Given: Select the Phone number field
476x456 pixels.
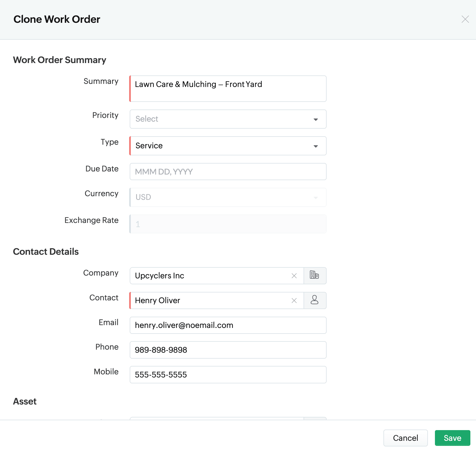Looking at the screenshot, I should tap(228, 350).
